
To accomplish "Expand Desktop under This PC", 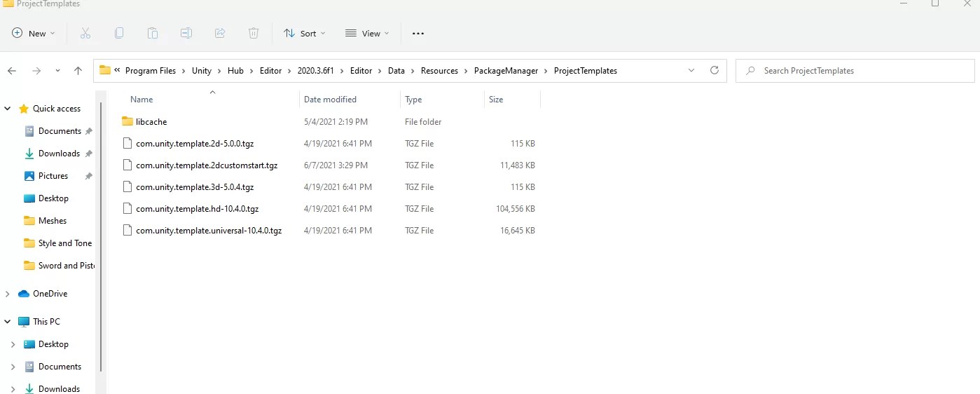I will coord(13,344).
